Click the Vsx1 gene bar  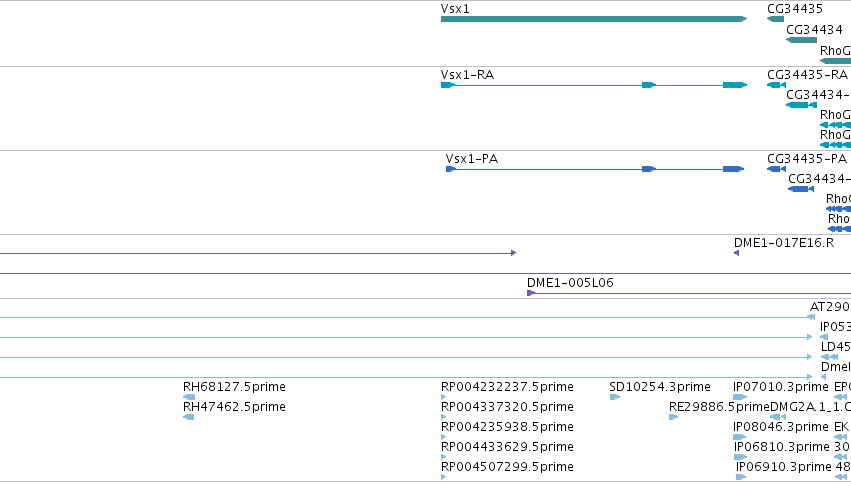[594, 19]
